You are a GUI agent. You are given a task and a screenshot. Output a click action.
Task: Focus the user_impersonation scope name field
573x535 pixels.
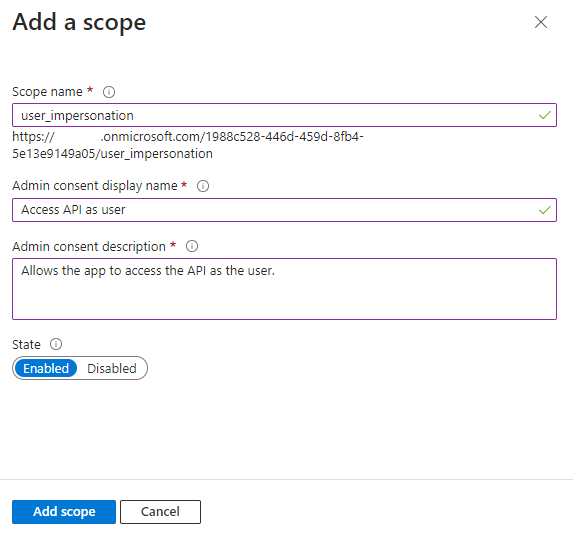coord(284,115)
